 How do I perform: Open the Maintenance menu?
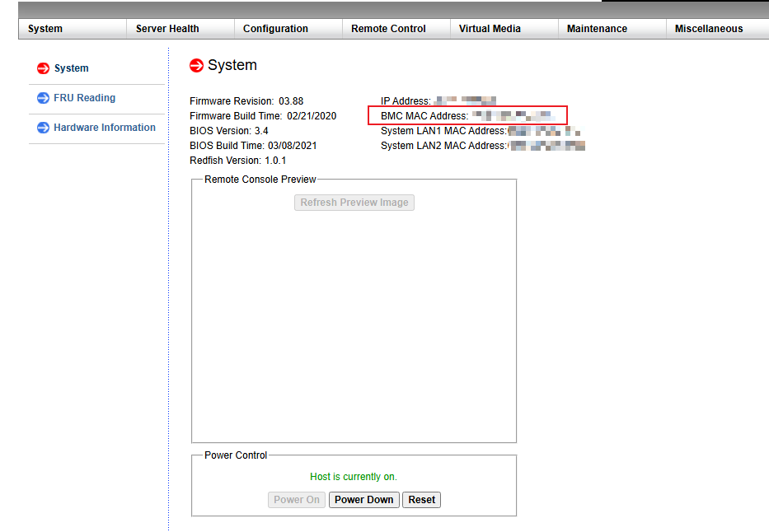597,29
